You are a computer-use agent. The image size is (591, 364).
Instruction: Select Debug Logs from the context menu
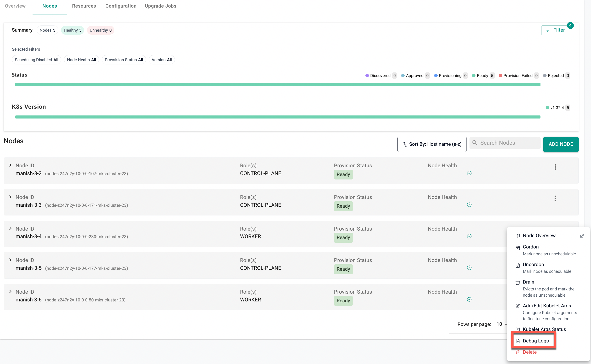coord(535,341)
